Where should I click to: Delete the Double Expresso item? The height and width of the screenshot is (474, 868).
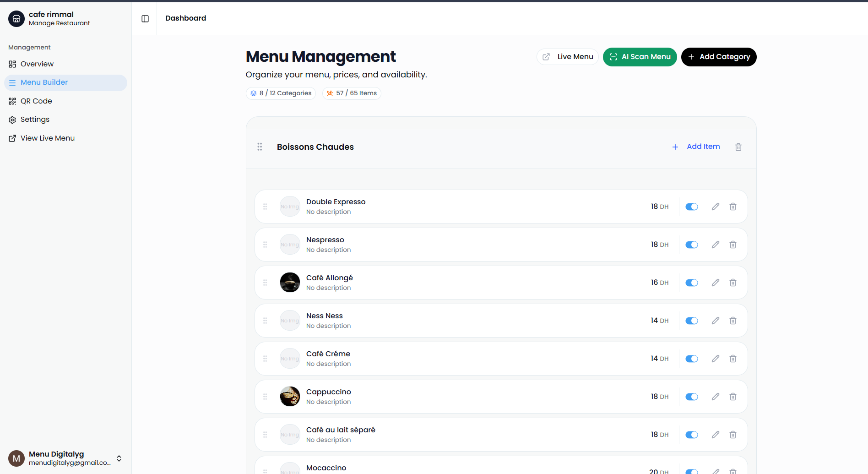coord(733,207)
